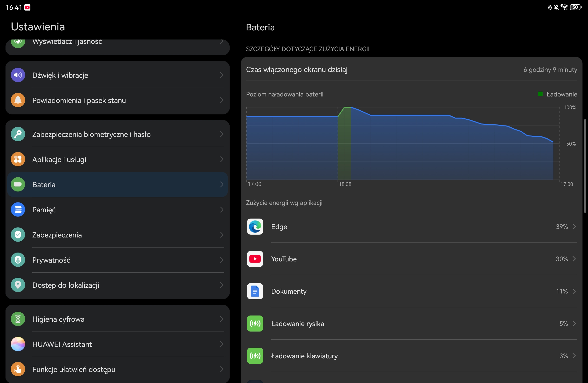Open Aplikacje i usługi settings

pos(117,159)
